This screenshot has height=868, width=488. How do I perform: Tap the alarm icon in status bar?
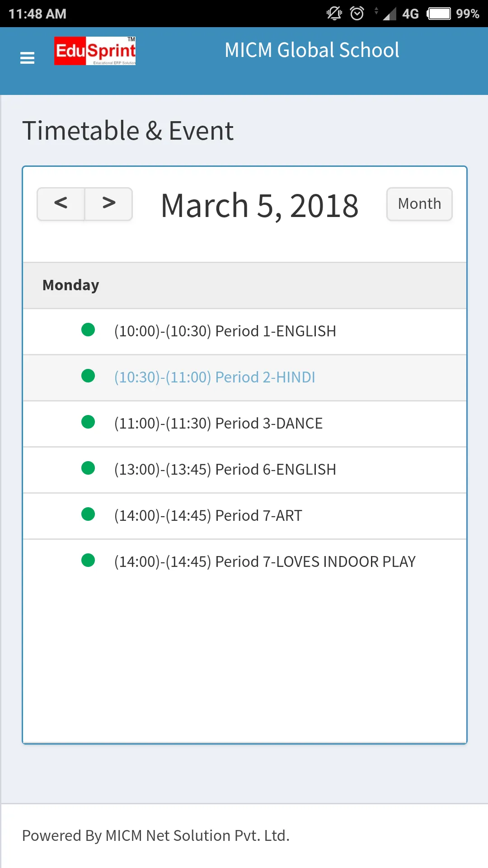pyautogui.click(x=357, y=14)
